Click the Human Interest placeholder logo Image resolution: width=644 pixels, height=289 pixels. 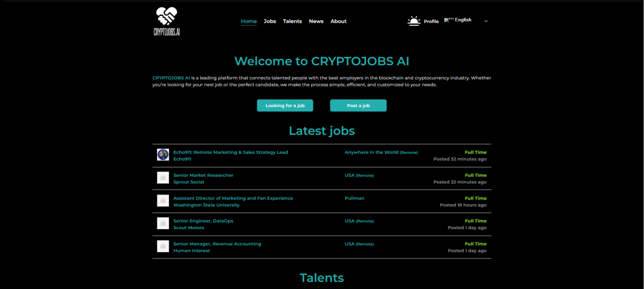click(163, 246)
